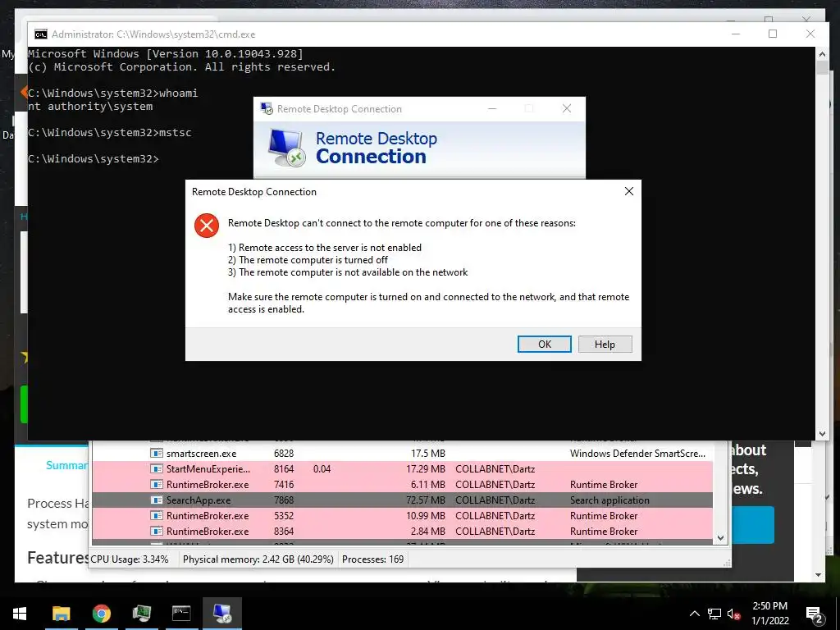Click the muted volume tray icon
The height and width of the screenshot is (630, 840).
tap(734, 614)
